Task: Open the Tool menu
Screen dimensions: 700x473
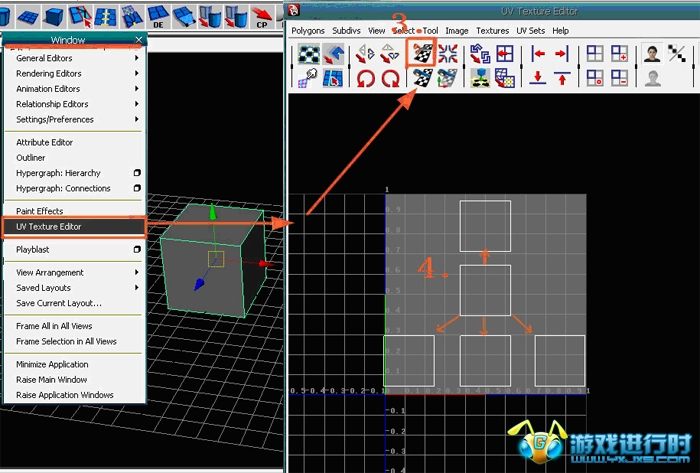Action: coord(430,31)
